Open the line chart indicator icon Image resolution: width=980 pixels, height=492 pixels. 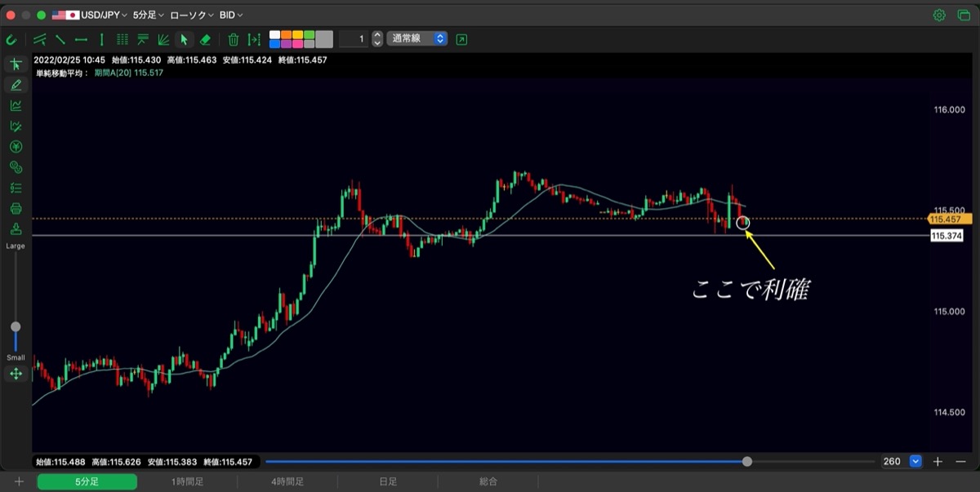(x=16, y=105)
